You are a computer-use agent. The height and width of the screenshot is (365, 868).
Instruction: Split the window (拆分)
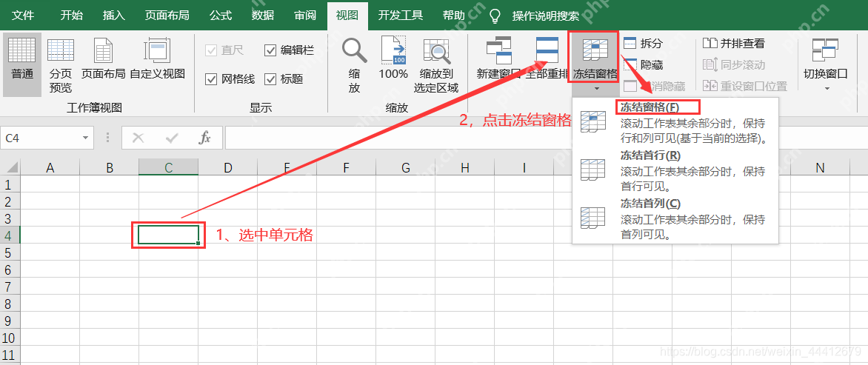click(x=644, y=43)
